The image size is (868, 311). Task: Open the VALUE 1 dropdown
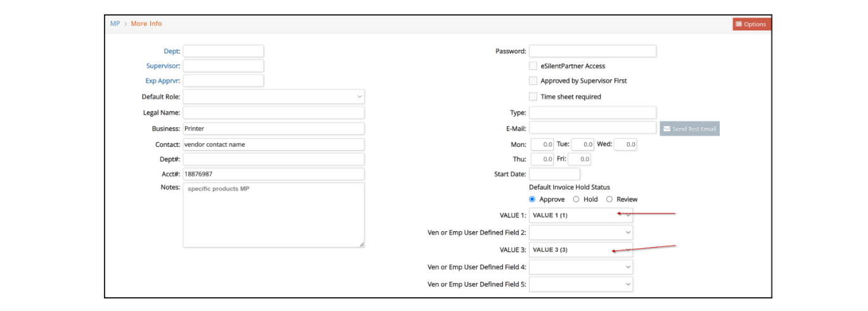tap(580, 215)
